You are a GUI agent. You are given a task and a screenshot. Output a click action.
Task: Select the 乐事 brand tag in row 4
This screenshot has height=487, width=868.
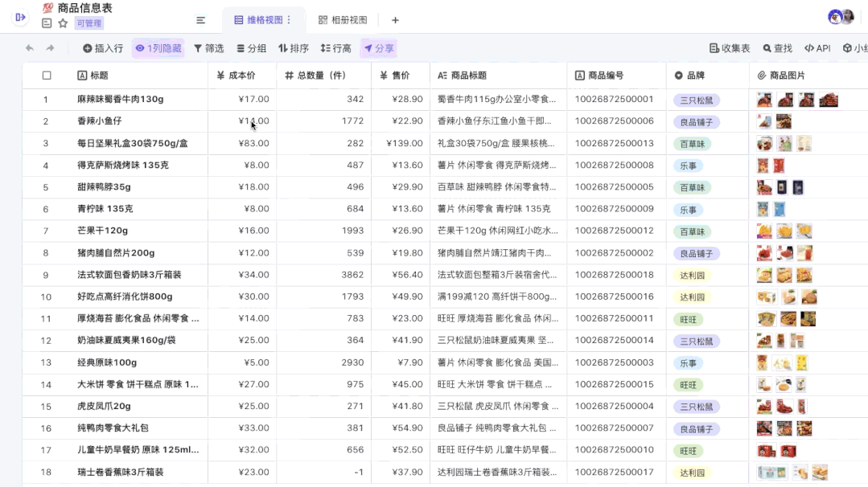pyautogui.click(x=688, y=166)
